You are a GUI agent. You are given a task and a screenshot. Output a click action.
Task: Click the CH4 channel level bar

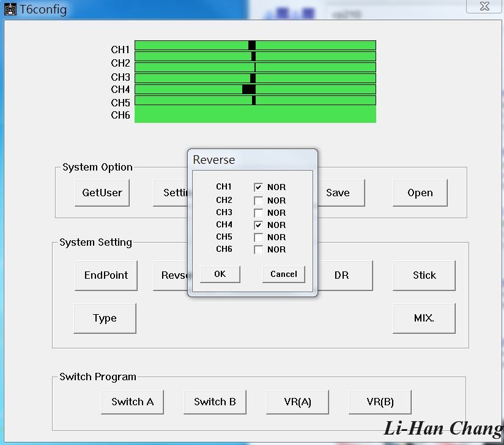(255, 89)
